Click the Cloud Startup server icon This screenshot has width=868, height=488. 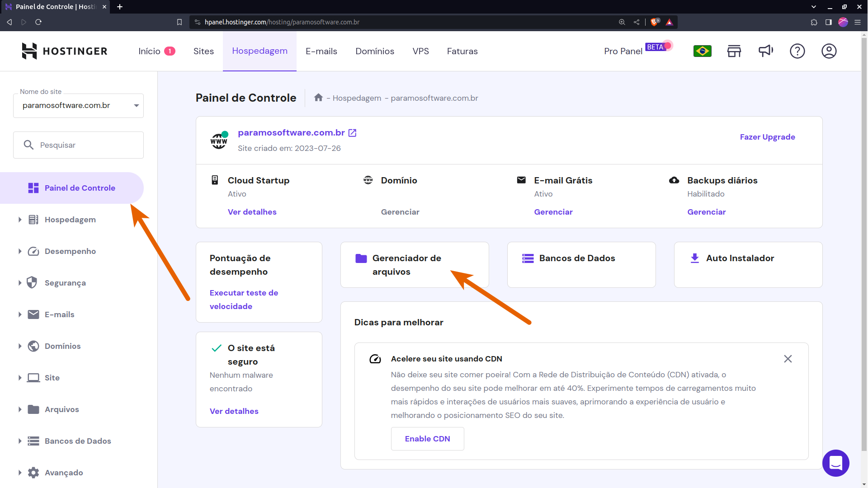pos(215,180)
